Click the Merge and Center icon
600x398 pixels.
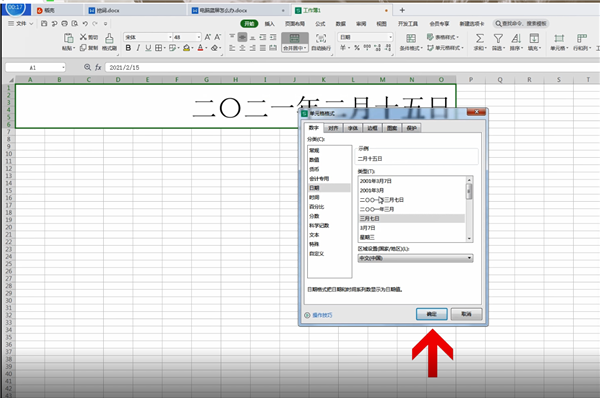(x=295, y=38)
